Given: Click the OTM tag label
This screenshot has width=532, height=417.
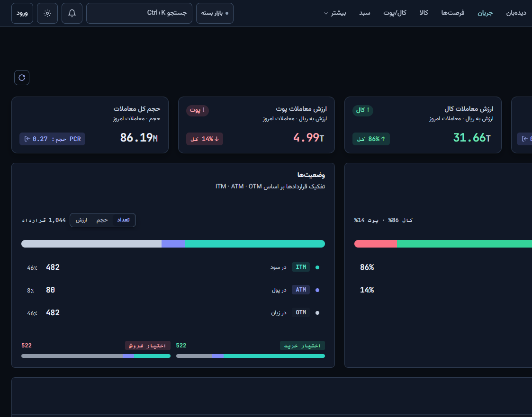Looking at the screenshot, I should 301,312.
